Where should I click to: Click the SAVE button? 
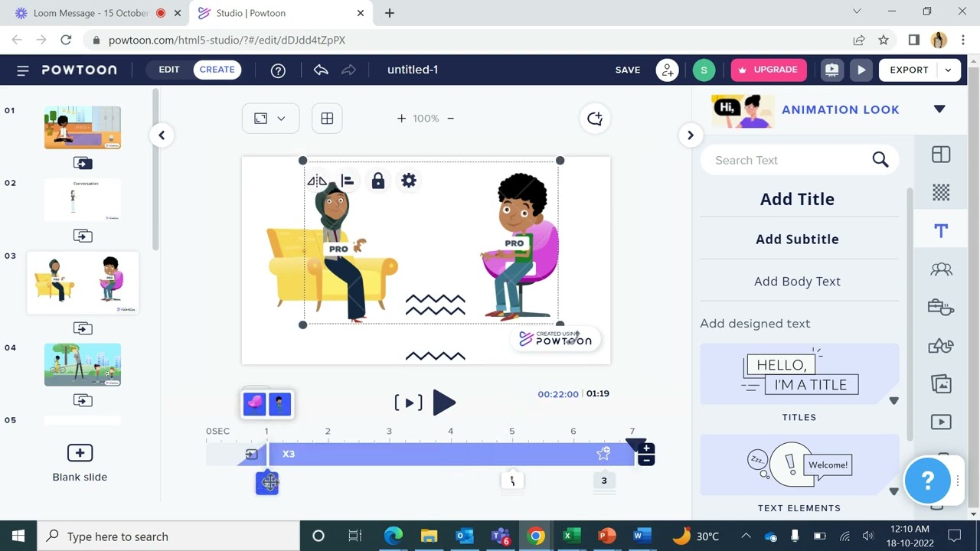point(628,70)
